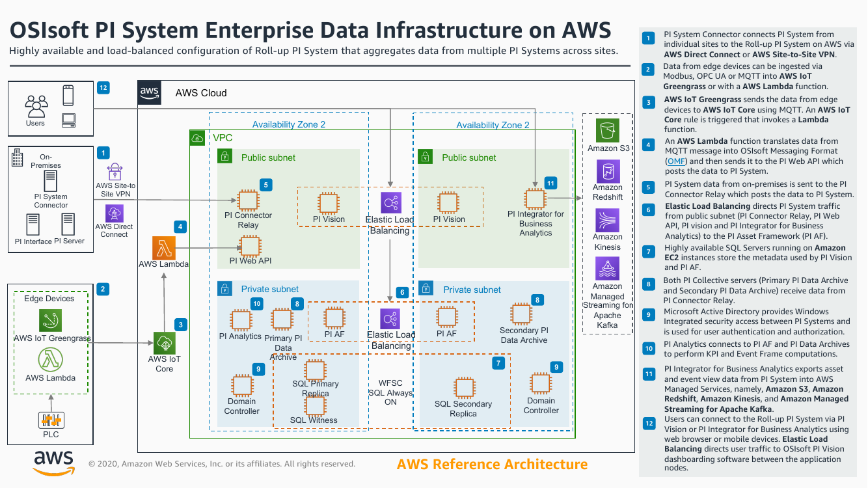Select the upper Elastic Load Balancing icon between the PI Vision nodes
Viewport: 868px width, 488px height.
click(391, 202)
